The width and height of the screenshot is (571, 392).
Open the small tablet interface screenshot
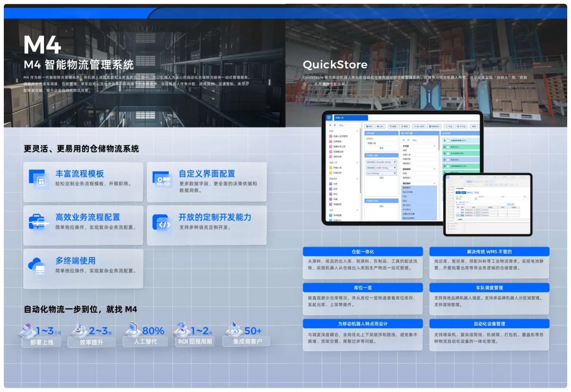tap(488, 205)
